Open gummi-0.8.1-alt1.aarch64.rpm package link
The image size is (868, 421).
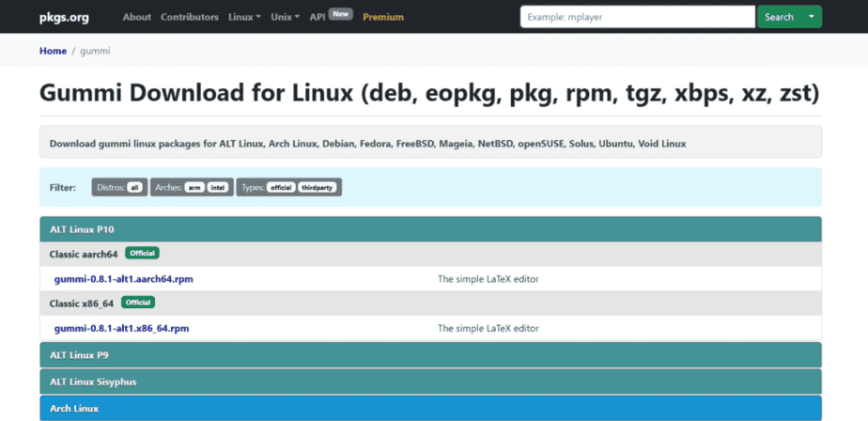(x=123, y=279)
